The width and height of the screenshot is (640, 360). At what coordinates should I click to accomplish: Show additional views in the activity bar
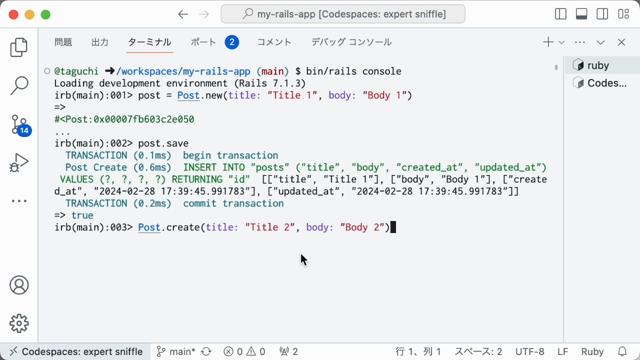coord(19,201)
